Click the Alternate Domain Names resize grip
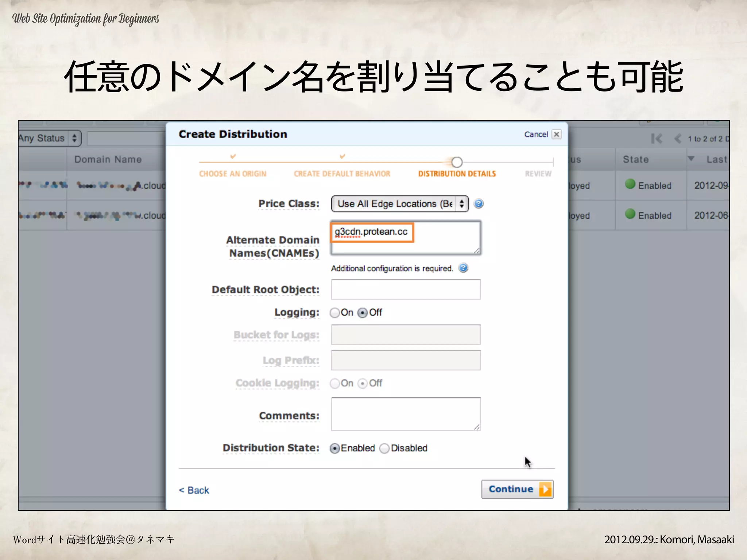Viewport: 747px width, 560px height. (477, 250)
